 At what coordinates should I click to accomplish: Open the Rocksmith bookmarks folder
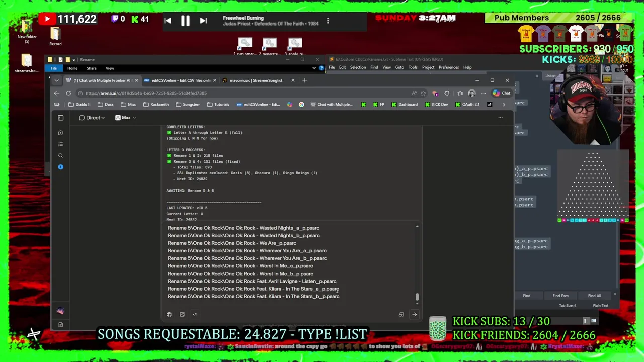[x=156, y=105]
